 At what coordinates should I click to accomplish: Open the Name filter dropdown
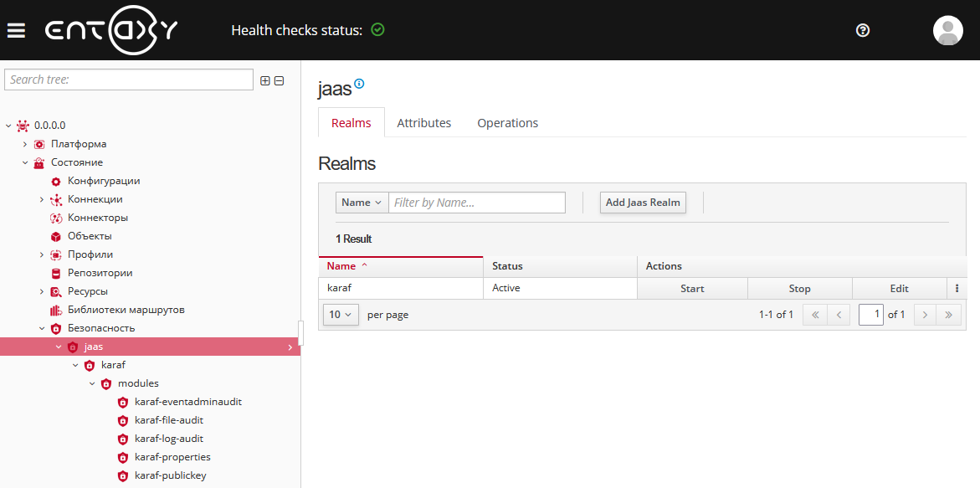(x=362, y=203)
